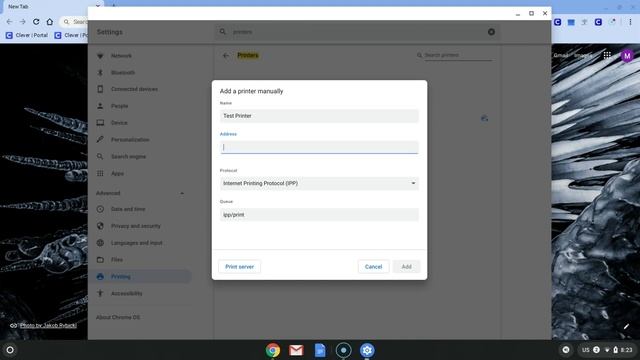The height and width of the screenshot is (360, 640).
Task: Open Languages and input settings
Action: coord(137,243)
